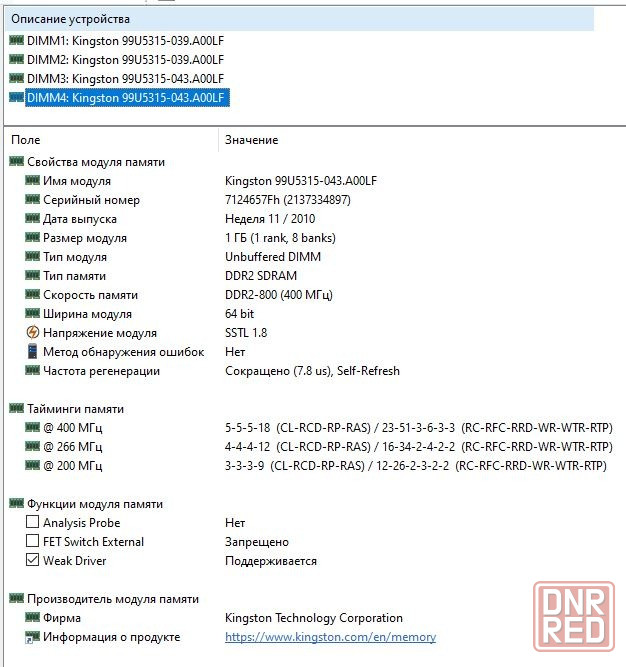
Task: Click the server icon for Метод обнаружения ошибок
Action: 32,351
